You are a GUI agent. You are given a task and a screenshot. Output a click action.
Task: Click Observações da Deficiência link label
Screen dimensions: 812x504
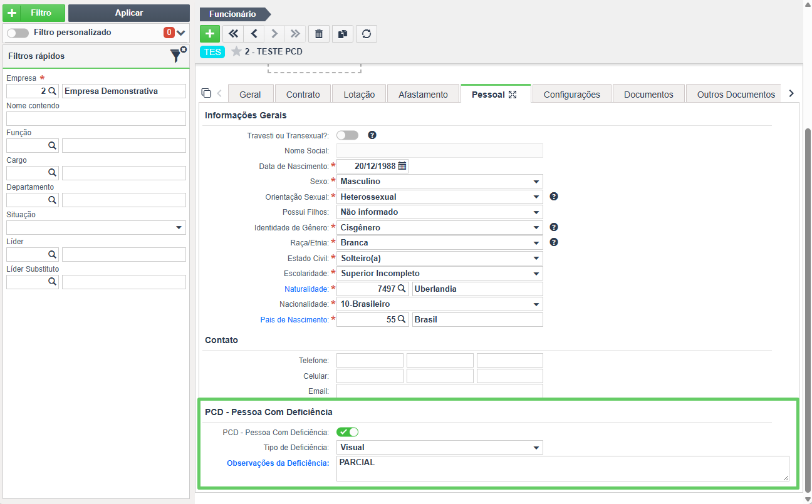tap(278, 463)
